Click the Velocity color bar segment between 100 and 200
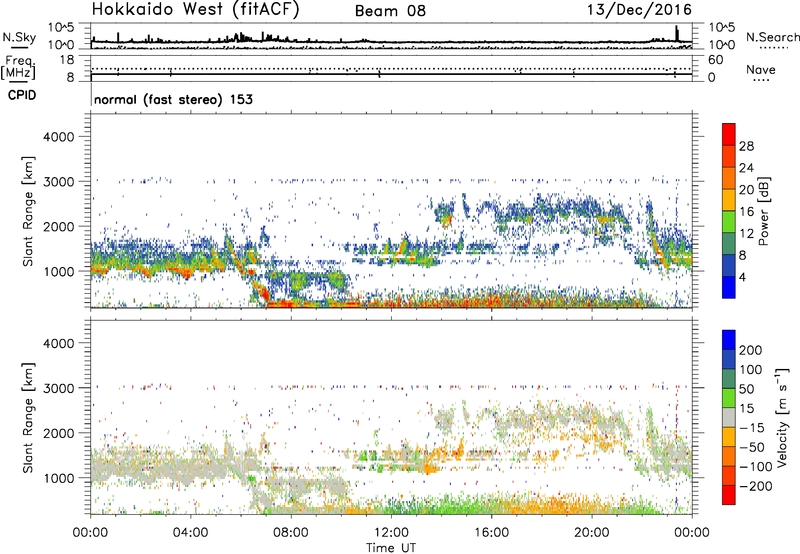Viewport: 800px width, 554px height. [729, 359]
